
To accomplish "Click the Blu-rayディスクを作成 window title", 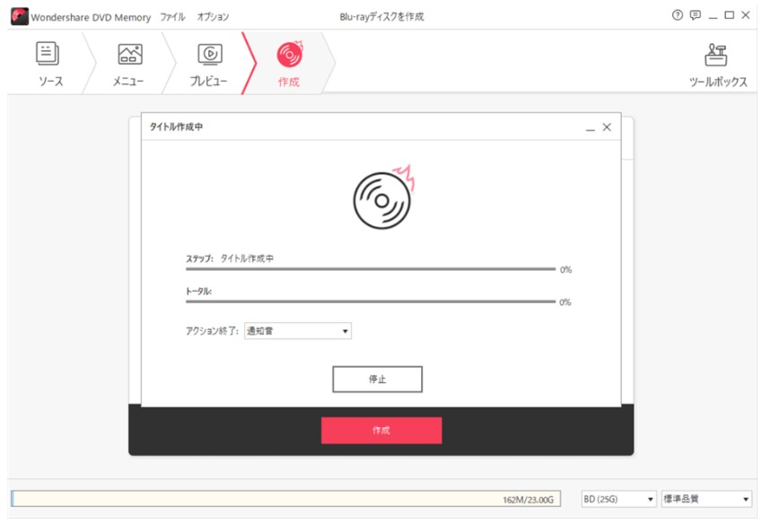I will (x=381, y=17).
